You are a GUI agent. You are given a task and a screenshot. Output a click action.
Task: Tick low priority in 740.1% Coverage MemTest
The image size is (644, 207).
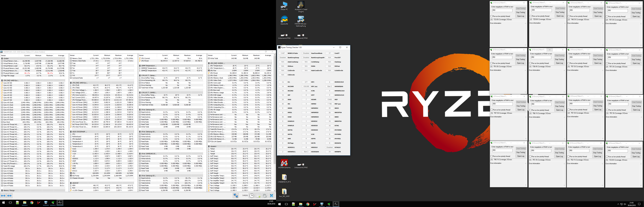pos(492,157)
